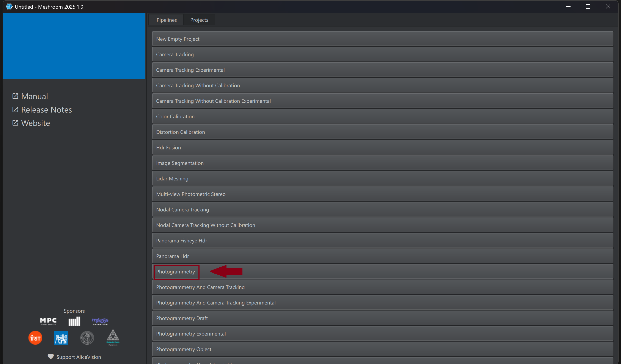Open the Manual link
The width and height of the screenshot is (621, 364).
(35, 96)
